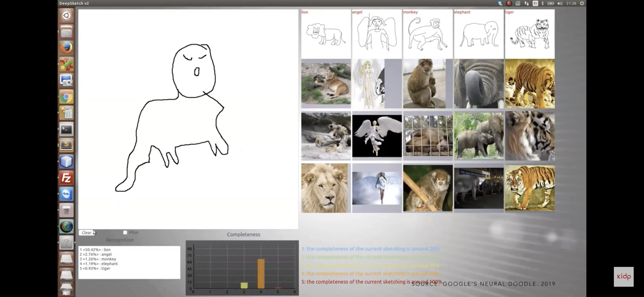Enable the Filter checkbox
The image size is (644, 297).
point(125,232)
